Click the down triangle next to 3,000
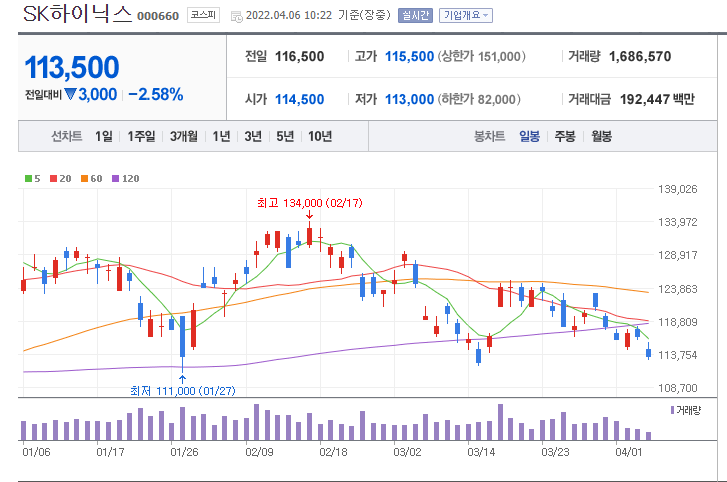 click(x=70, y=94)
